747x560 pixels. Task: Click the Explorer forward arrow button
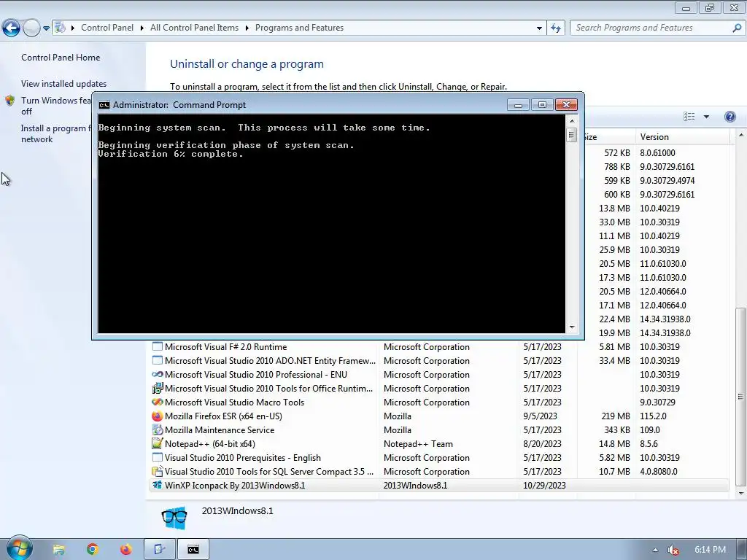31,28
